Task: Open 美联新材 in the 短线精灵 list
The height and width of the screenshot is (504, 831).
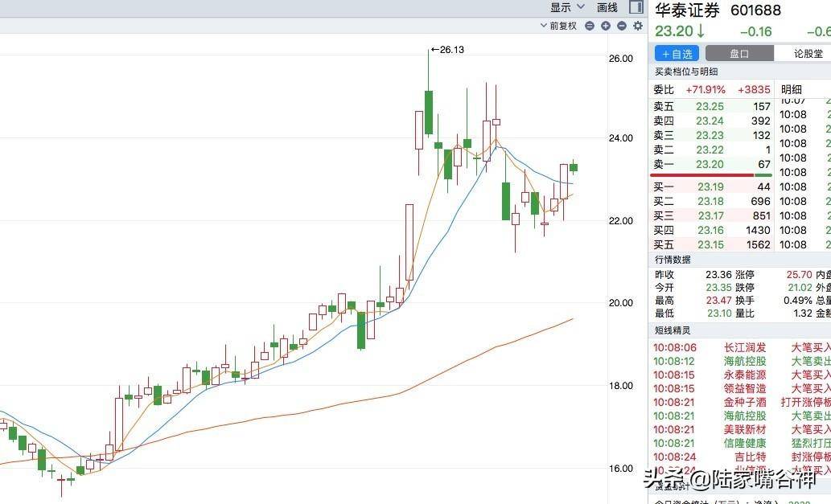Action: pos(745,429)
